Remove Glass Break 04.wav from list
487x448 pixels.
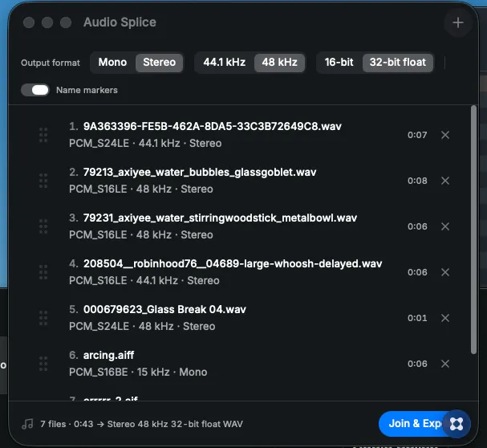point(445,318)
